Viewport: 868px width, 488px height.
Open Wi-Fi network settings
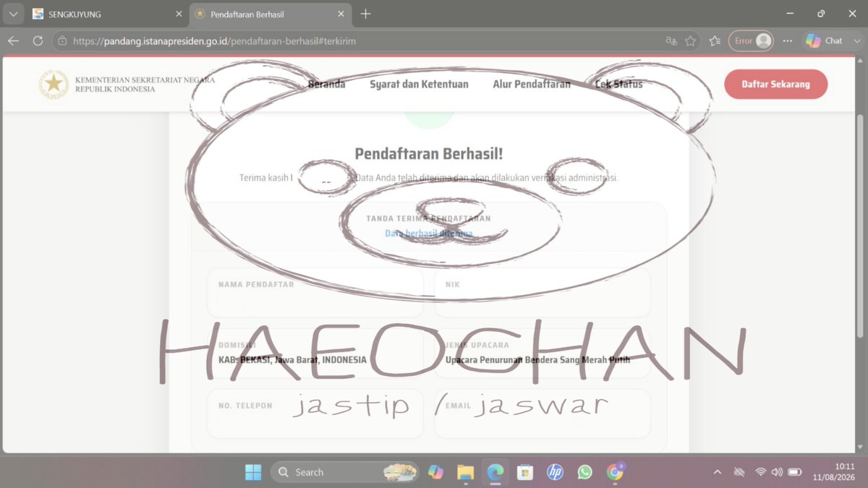pyautogui.click(x=760, y=472)
